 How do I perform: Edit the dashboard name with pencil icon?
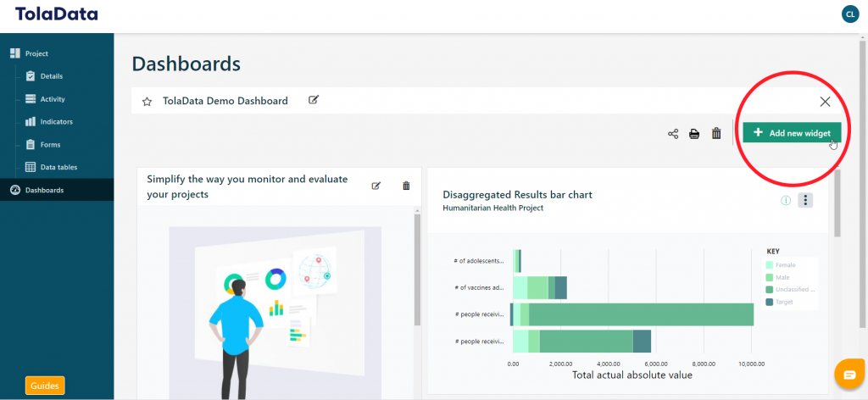pos(314,100)
